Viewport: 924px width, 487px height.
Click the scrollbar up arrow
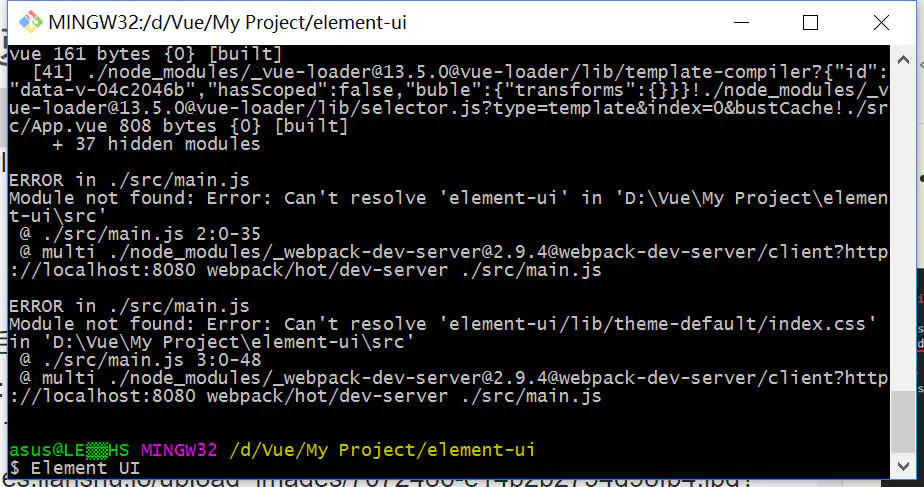coord(904,56)
